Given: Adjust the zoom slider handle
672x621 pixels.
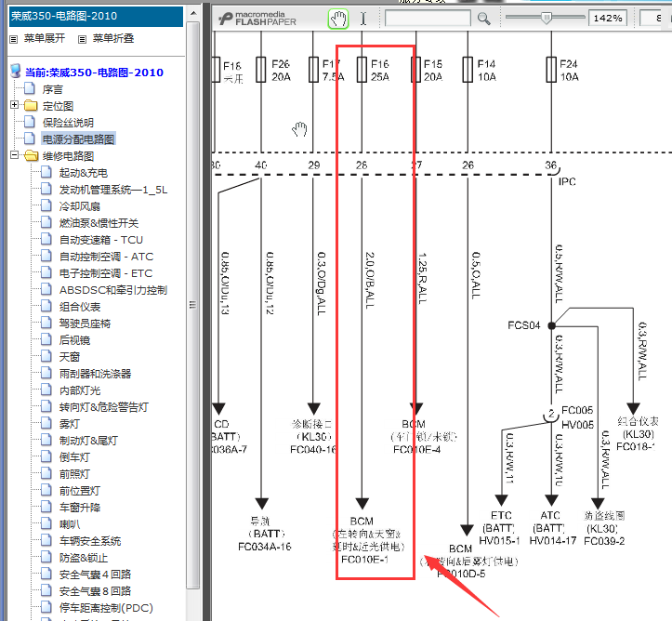Looking at the screenshot, I should point(547,18).
